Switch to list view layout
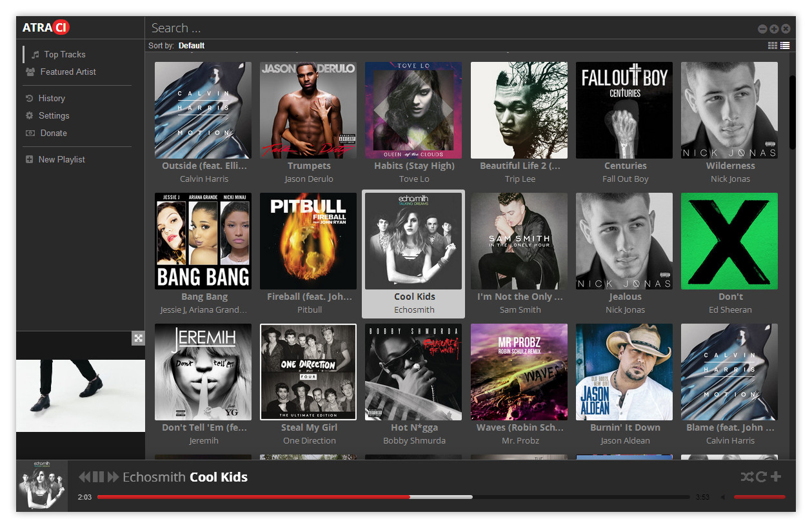The width and height of the screenshot is (812, 528). click(785, 46)
